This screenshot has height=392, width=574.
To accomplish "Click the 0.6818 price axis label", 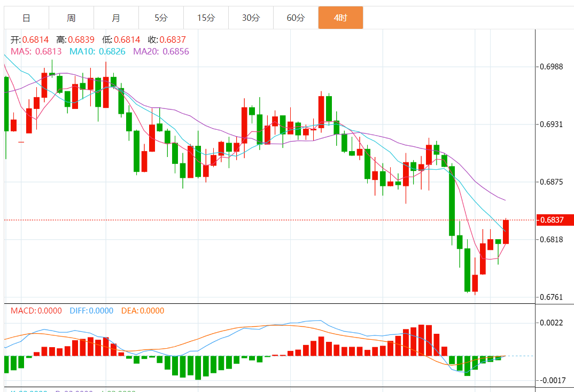I will [552, 239].
